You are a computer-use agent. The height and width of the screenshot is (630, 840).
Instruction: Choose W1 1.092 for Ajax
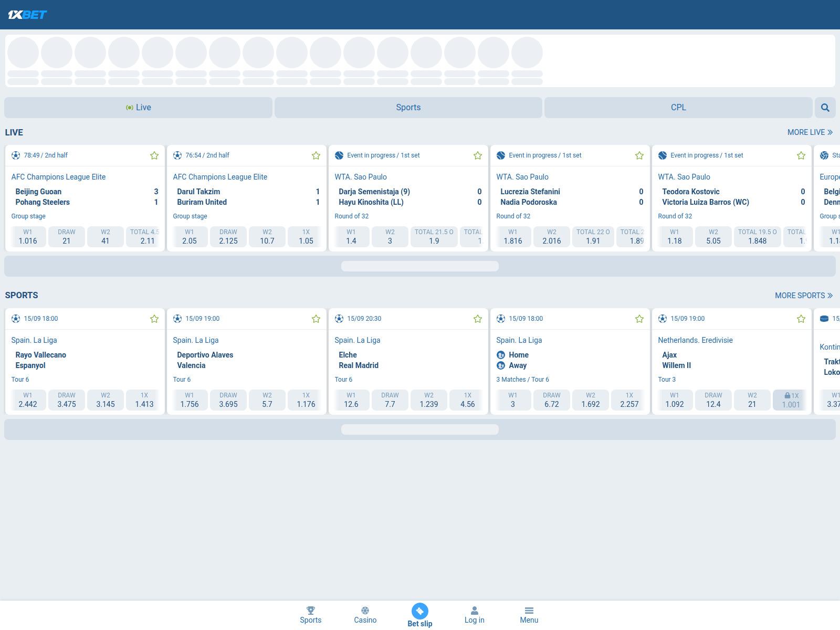point(675,400)
